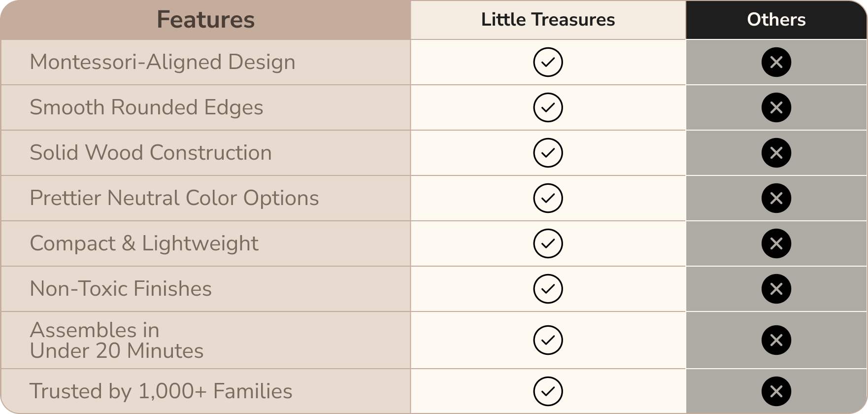Click the X icon for Montessori-Aligned Design
This screenshot has width=868, height=414.
[776, 62]
